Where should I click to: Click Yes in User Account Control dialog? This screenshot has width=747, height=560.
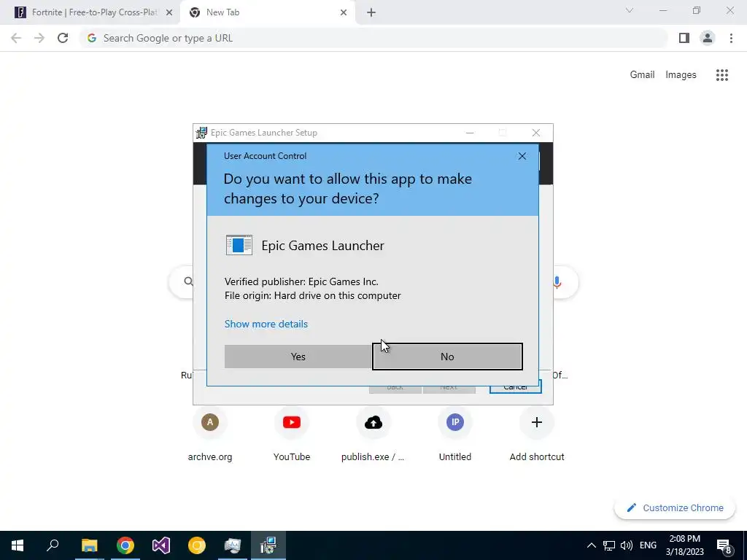point(298,356)
